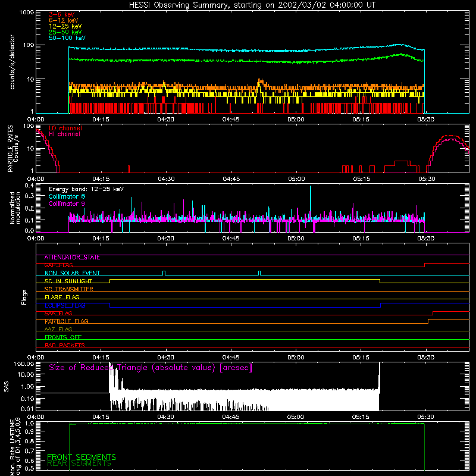Click the SAS axis label
This screenshot has width=476, height=476.
[x=7, y=387]
